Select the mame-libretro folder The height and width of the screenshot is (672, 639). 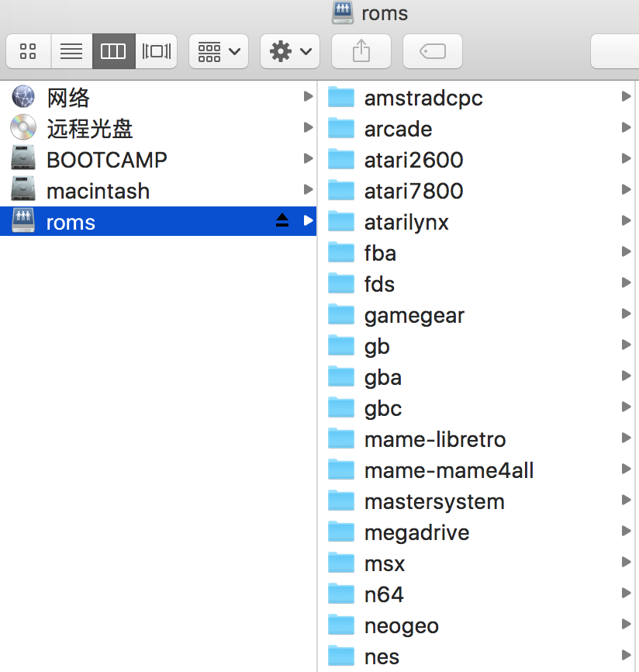tap(434, 439)
